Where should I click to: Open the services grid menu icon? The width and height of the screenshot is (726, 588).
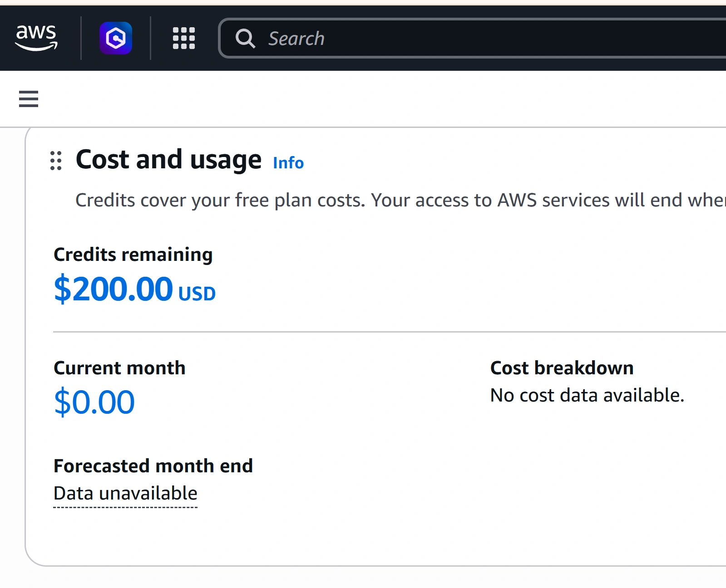pos(184,38)
